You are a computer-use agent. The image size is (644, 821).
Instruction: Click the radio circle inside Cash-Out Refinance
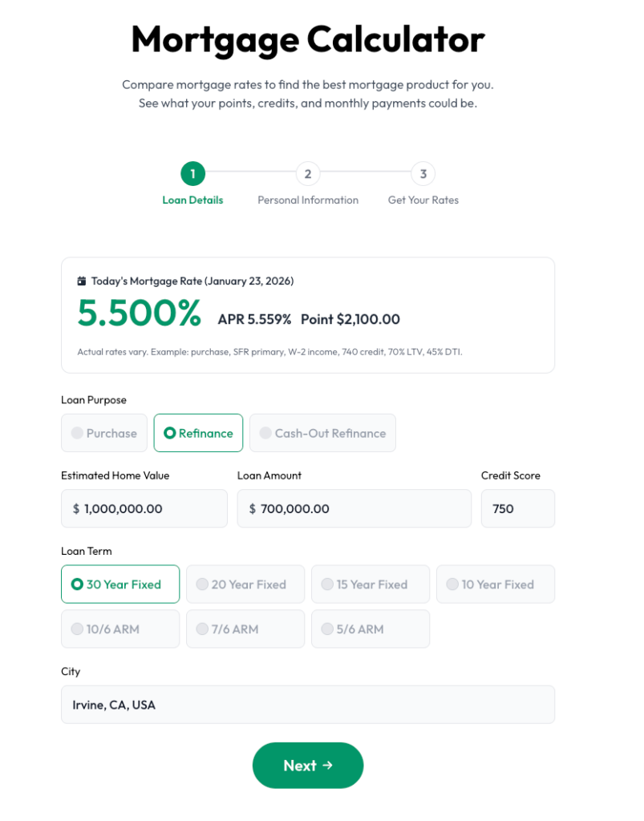(265, 433)
